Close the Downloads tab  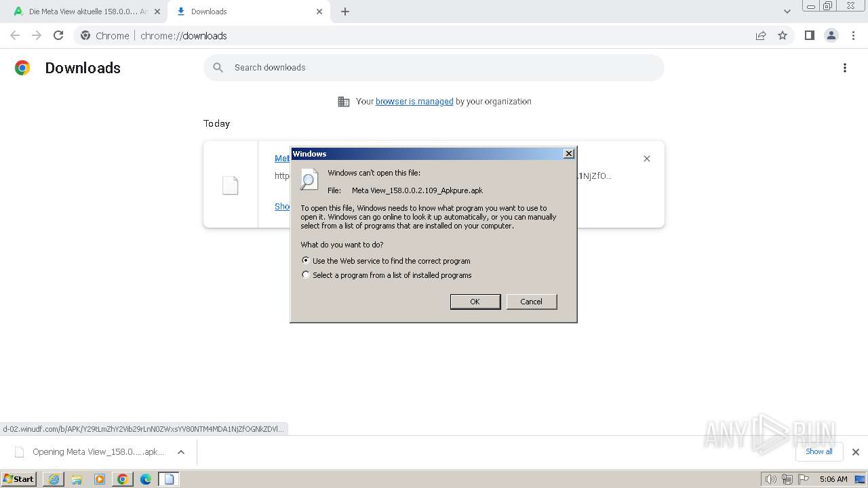(319, 12)
